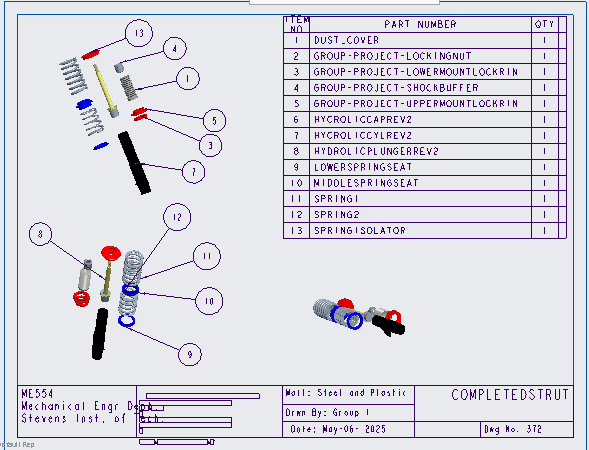Select balloon number 7
The image size is (589, 450).
(193, 172)
